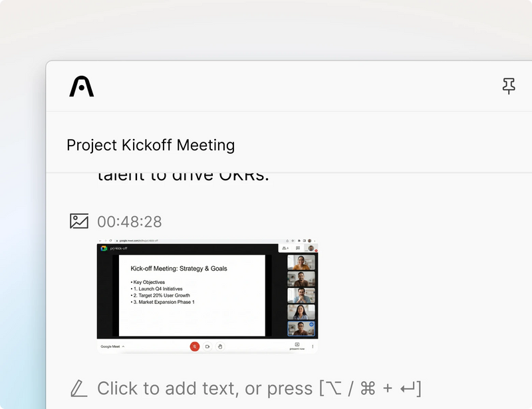Open the three-dot more options menu in Meet

coord(313,346)
